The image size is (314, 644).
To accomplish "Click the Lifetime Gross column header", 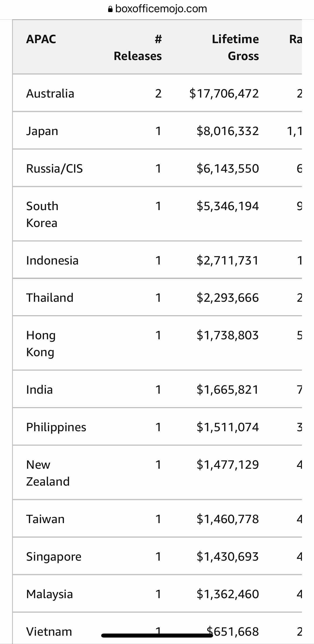I will [x=235, y=47].
